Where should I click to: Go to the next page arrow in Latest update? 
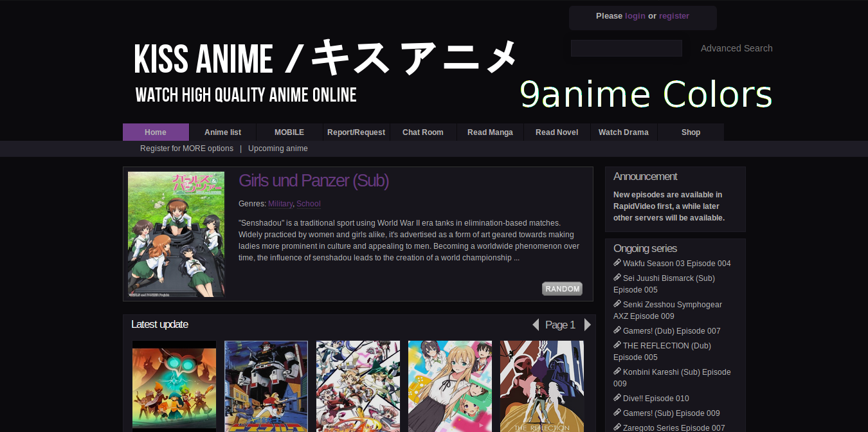click(587, 325)
